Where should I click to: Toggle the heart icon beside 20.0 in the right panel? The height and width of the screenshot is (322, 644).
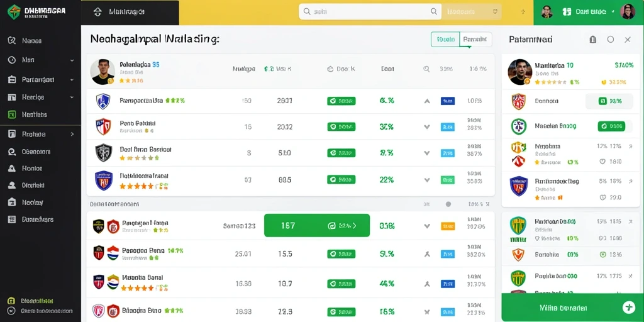pyautogui.click(x=602, y=197)
